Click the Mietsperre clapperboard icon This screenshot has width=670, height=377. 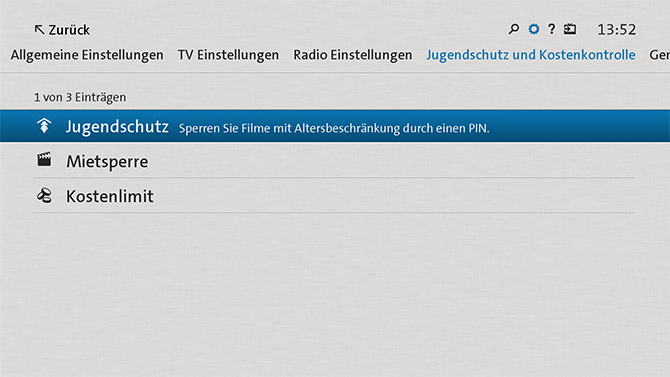[44, 159]
